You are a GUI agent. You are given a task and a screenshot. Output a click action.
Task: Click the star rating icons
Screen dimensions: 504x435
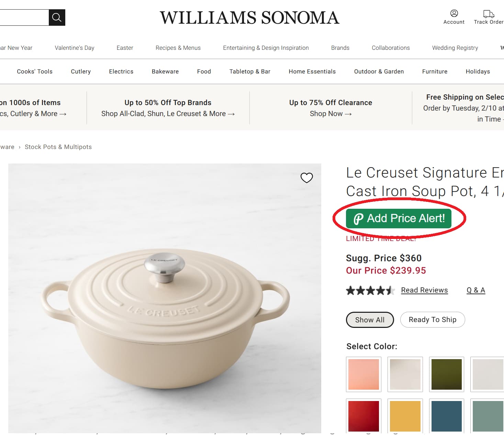(370, 290)
